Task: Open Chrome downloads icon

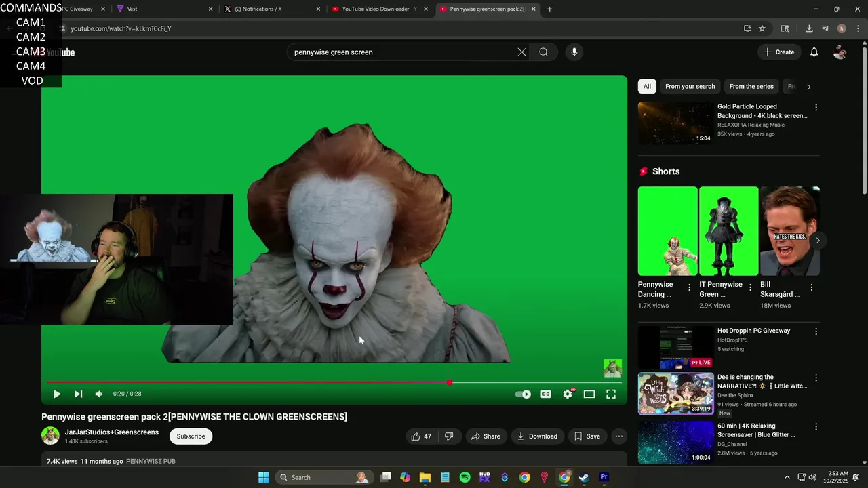Action: tap(809, 28)
